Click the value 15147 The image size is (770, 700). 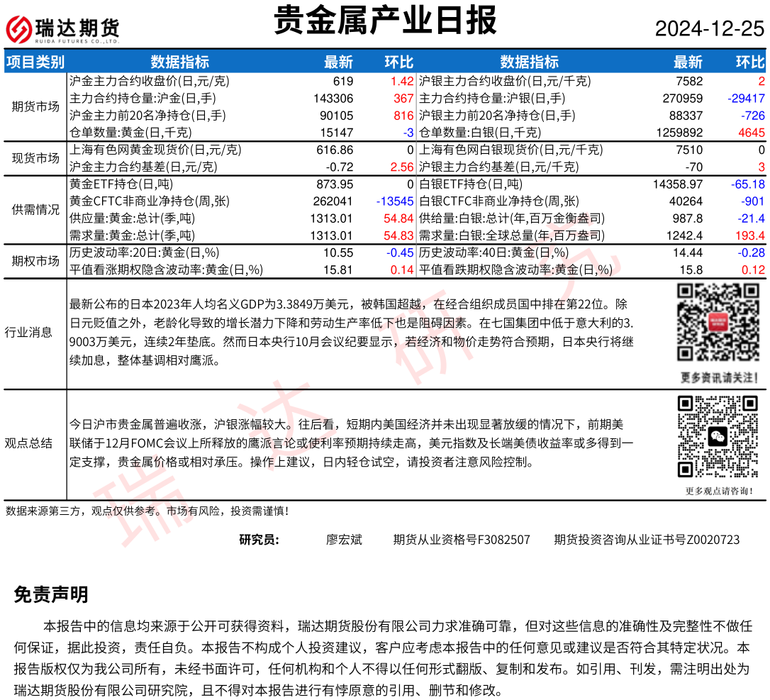pos(336,133)
